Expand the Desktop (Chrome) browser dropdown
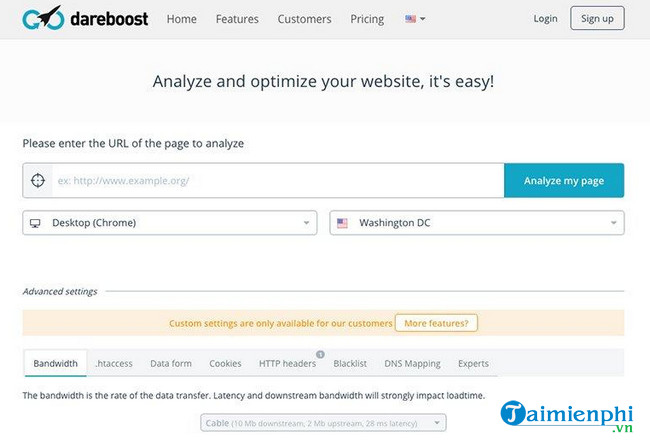Screen dimensions: 650x447 [x=170, y=223]
